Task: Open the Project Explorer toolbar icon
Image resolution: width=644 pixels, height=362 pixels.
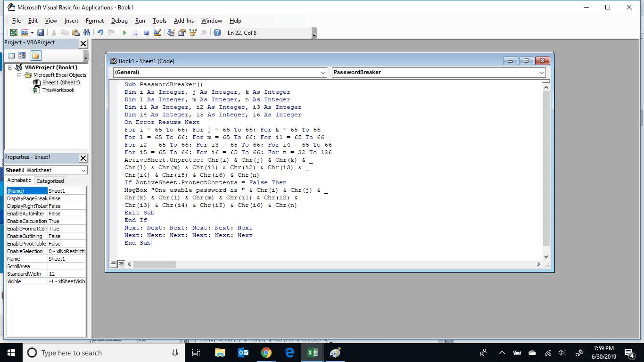Action: [x=171, y=33]
